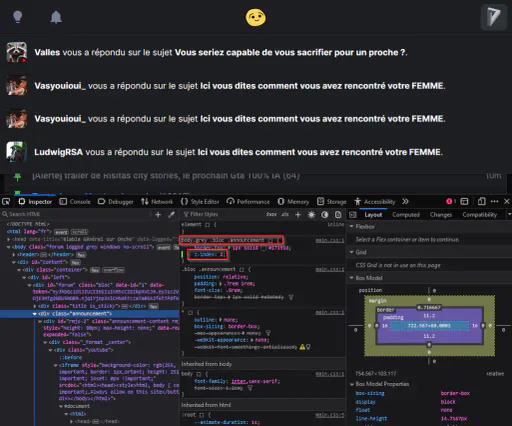
Task: Create new node plus icon in markup
Action: (x=158, y=215)
